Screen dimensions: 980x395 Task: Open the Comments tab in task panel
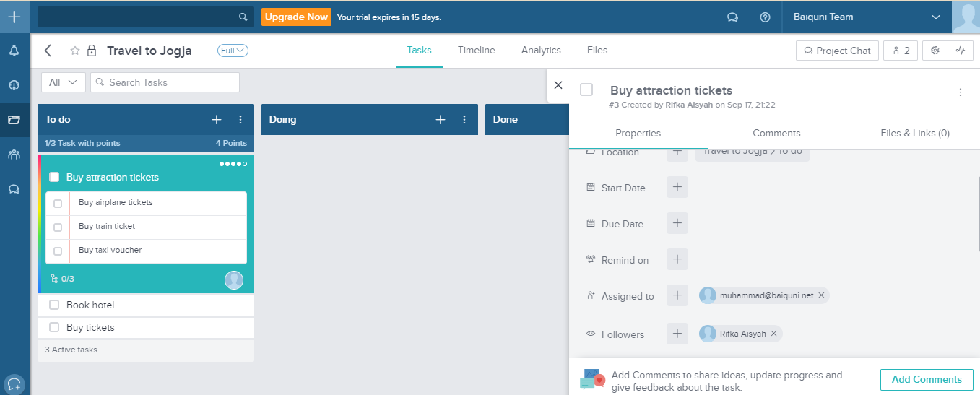click(x=776, y=134)
